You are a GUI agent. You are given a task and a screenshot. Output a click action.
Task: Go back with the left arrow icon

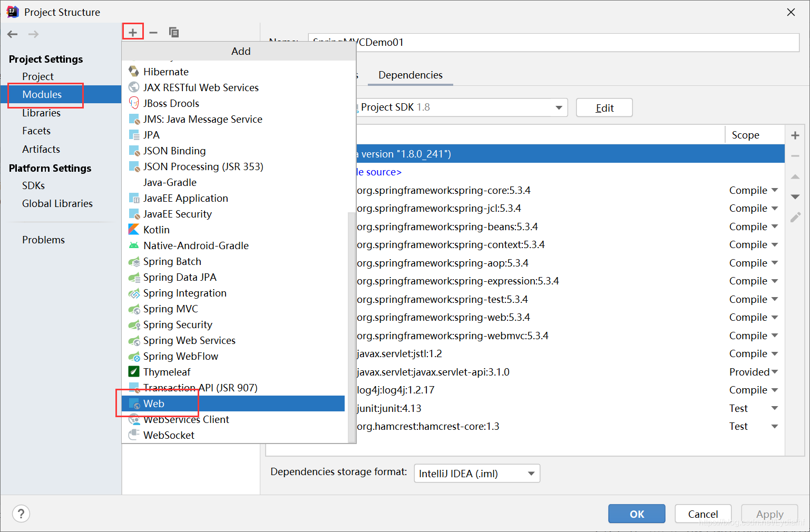[13, 34]
